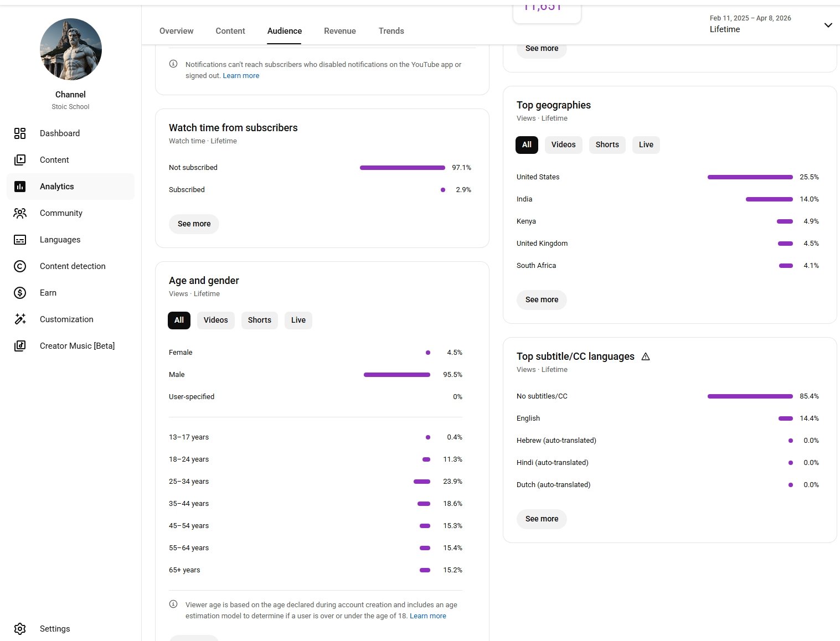This screenshot has height=641, width=840.
Task: Select the Community people icon
Action: click(x=20, y=213)
